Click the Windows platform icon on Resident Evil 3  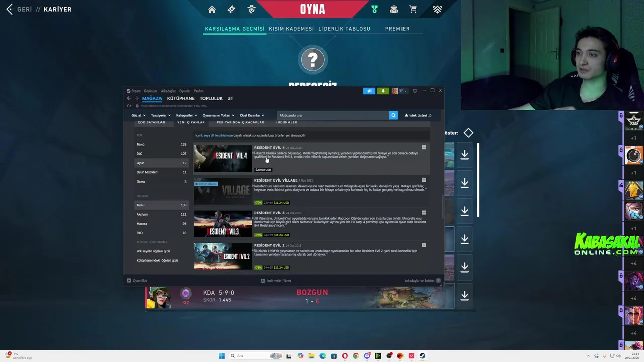click(424, 213)
